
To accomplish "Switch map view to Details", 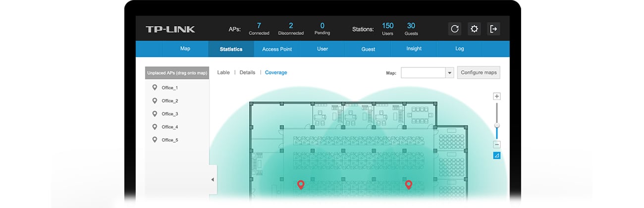I will pos(247,72).
